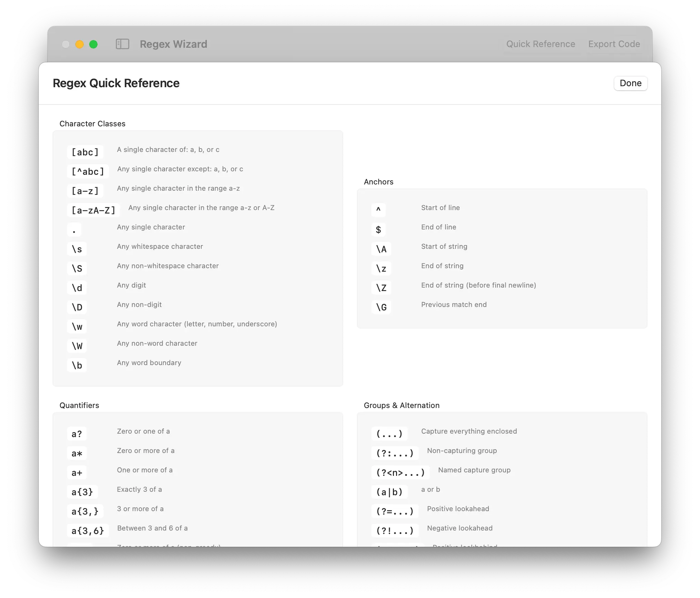
Task: Click the (?<n>...) named capture group token
Action: point(400,473)
